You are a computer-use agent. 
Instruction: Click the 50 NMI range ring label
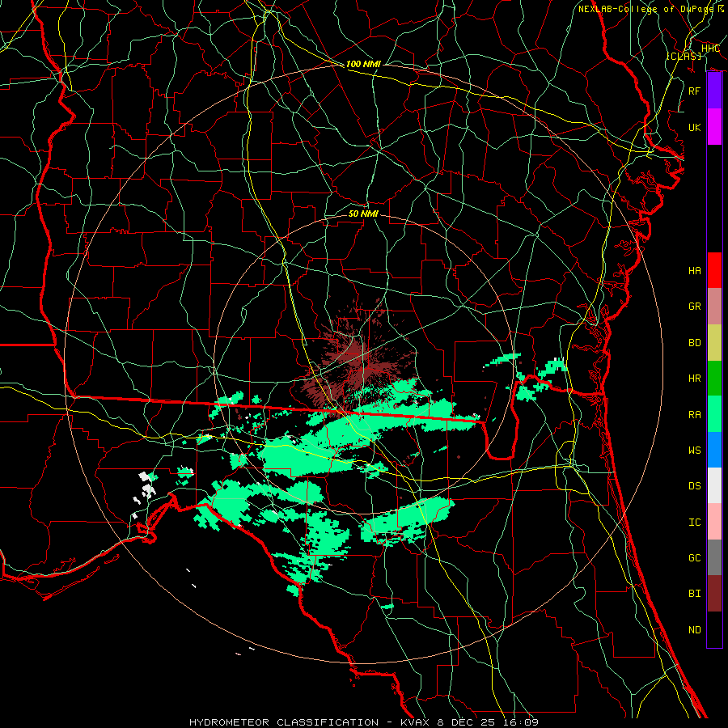click(363, 214)
